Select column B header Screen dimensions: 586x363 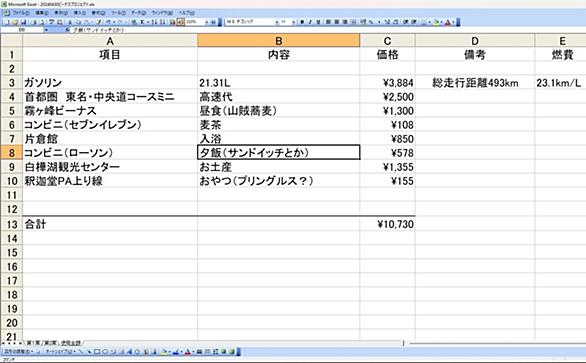[278, 40]
